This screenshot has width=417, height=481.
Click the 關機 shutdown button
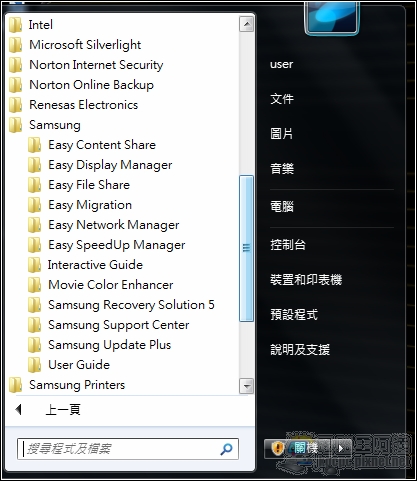point(297,448)
